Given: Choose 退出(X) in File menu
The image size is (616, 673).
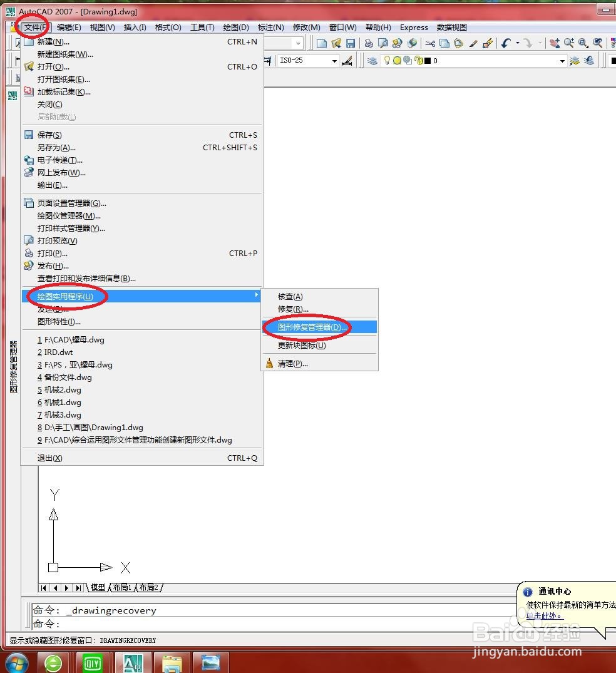Looking at the screenshot, I should 141,458.
